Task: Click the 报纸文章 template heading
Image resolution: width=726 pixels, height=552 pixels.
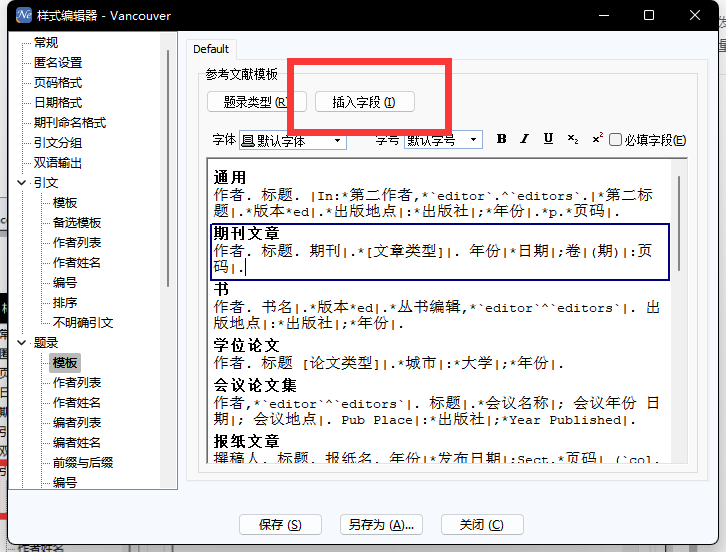Action: [x=246, y=441]
